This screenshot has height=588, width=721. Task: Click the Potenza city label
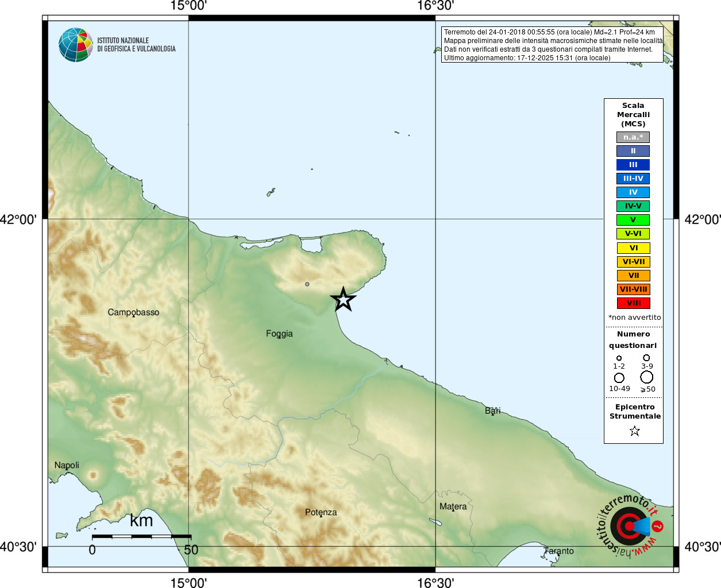[321, 512]
